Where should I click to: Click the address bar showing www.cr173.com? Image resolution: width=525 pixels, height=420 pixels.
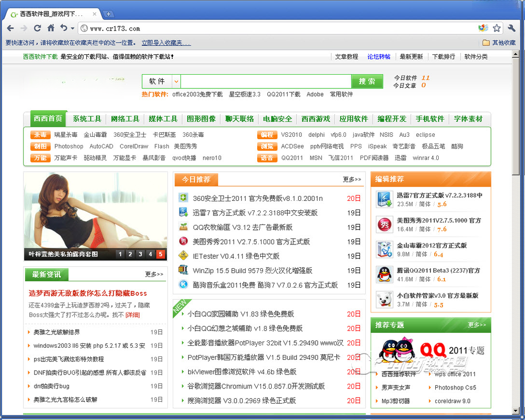click(x=278, y=29)
